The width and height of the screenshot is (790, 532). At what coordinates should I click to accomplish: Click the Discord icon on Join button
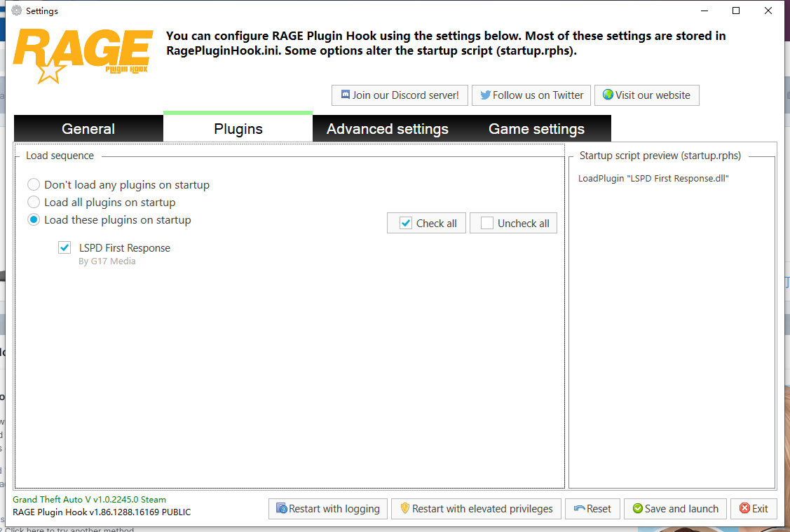pyautogui.click(x=345, y=95)
